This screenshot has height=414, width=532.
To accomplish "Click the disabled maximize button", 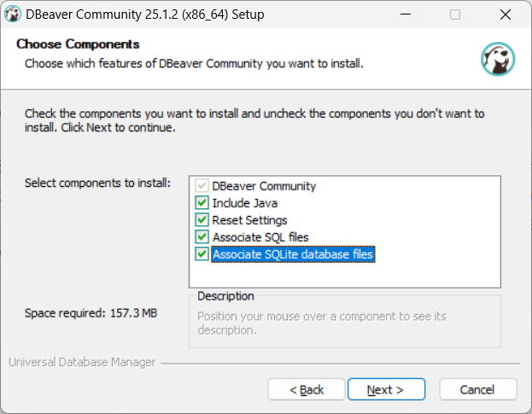I will point(455,15).
